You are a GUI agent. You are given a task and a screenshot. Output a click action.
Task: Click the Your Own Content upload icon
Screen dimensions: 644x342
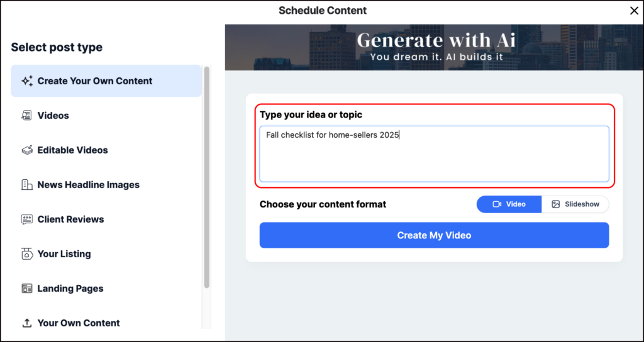point(27,323)
